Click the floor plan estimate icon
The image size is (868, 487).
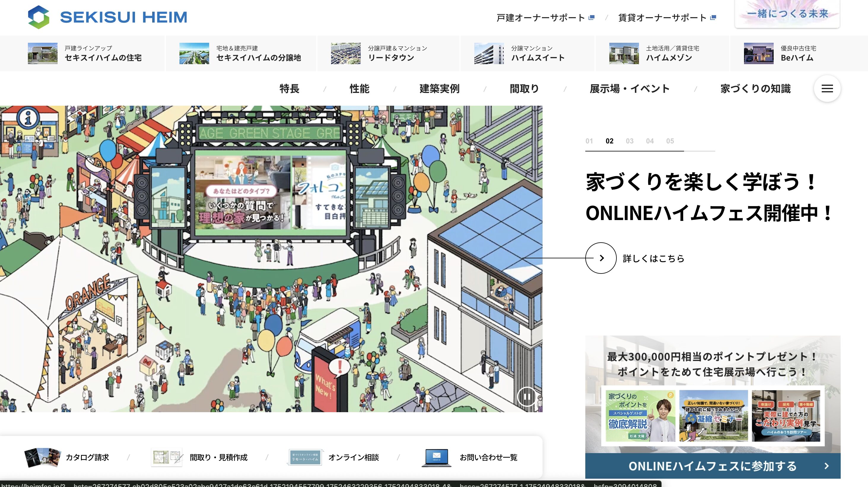pos(167,457)
